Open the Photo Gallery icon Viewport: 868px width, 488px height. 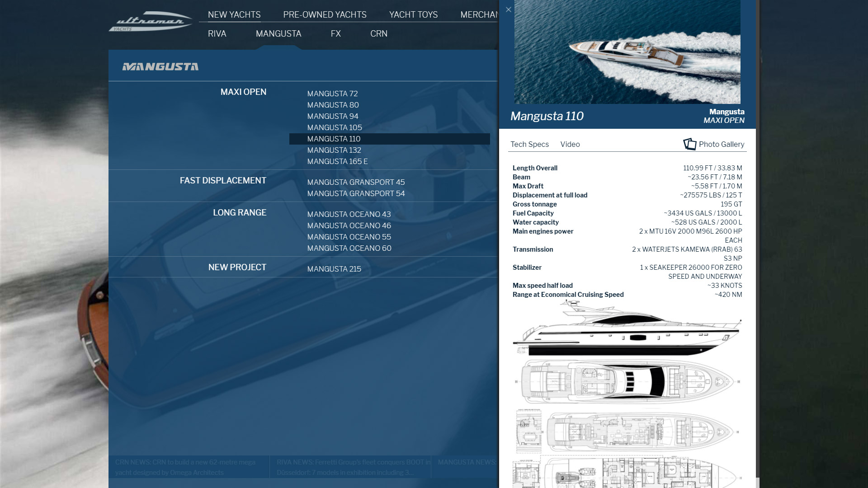[689, 144]
